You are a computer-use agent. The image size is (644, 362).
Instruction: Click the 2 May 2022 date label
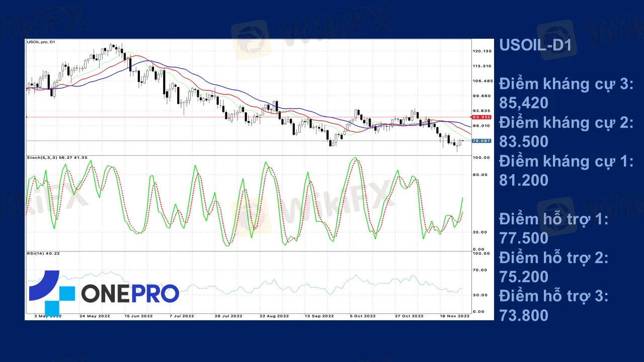coord(48,316)
